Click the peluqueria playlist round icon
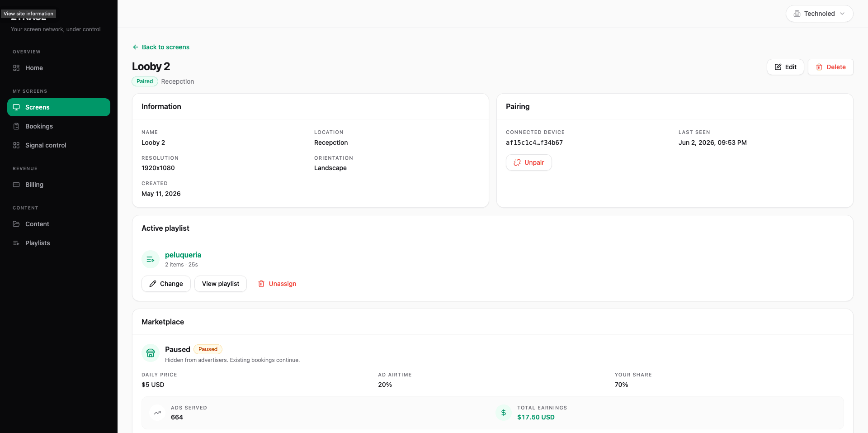 point(151,259)
